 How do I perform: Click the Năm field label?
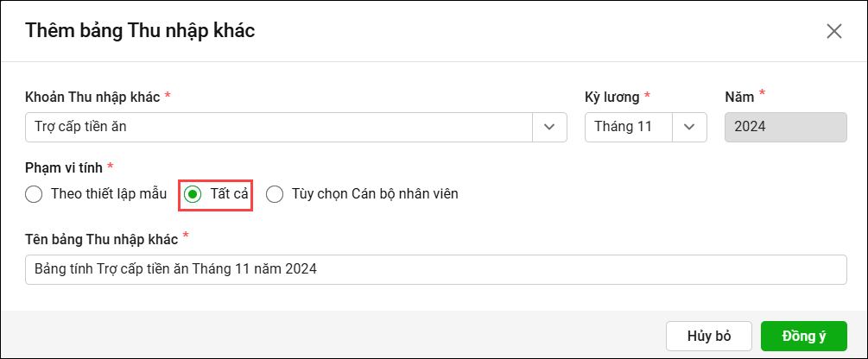click(x=739, y=98)
